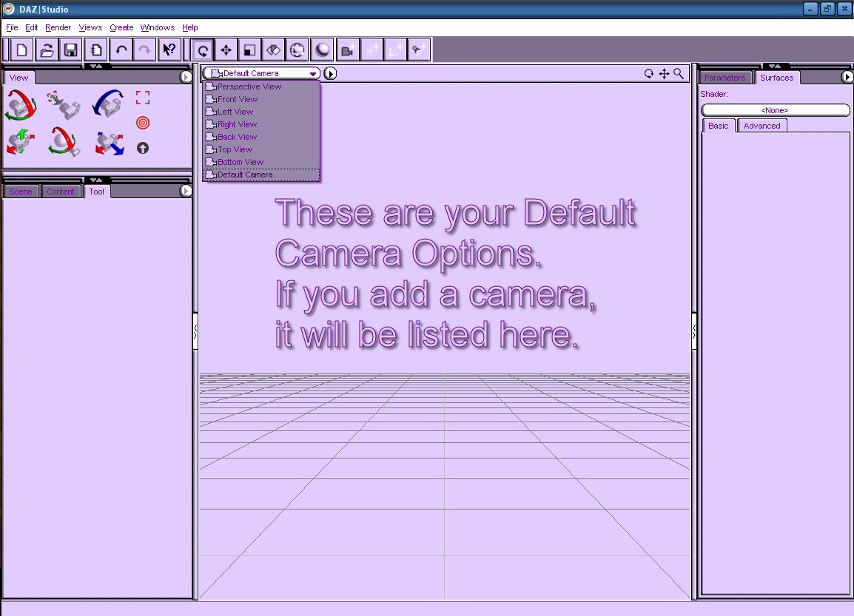Open the Help menu
The width and height of the screenshot is (854, 616).
click(190, 28)
